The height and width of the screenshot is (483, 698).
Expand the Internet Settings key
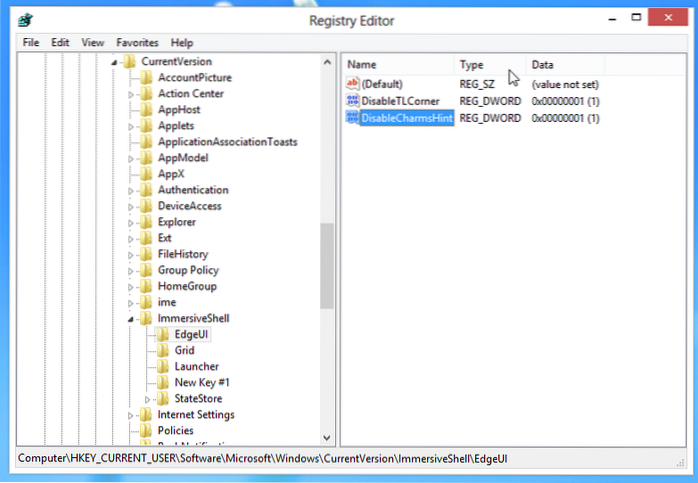pyautogui.click(x=131, y=414)
